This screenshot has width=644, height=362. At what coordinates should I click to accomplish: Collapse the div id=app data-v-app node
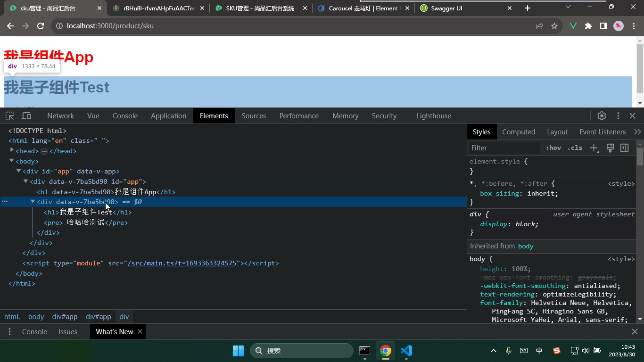pos(19,171)
